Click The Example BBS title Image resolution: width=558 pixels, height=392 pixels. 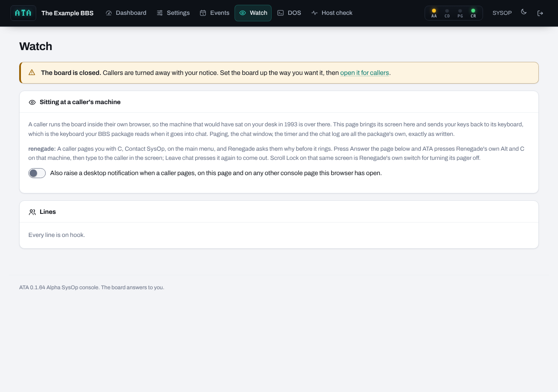[x=68, y=13]
